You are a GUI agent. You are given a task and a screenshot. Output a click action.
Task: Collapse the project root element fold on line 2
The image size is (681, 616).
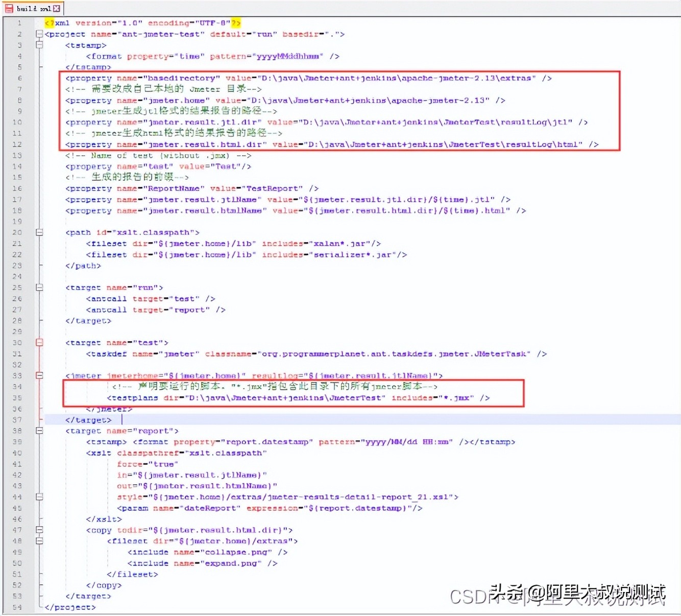point(39,34)
